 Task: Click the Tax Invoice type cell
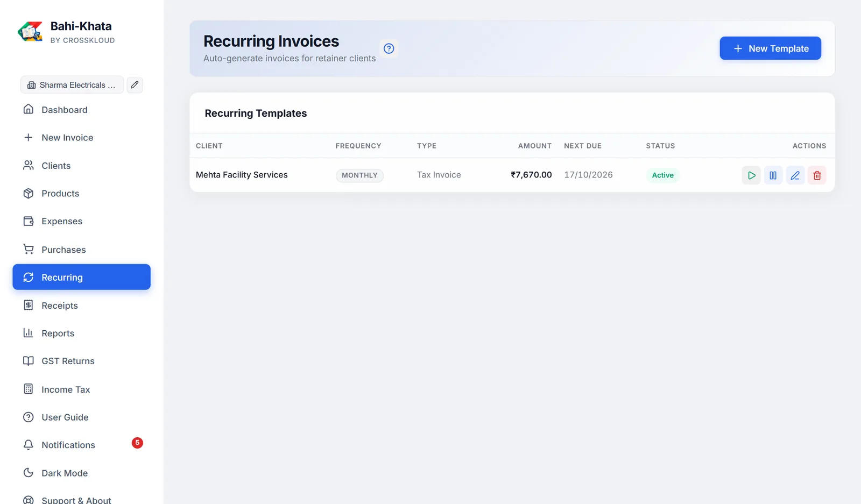(x=439, y=175)
